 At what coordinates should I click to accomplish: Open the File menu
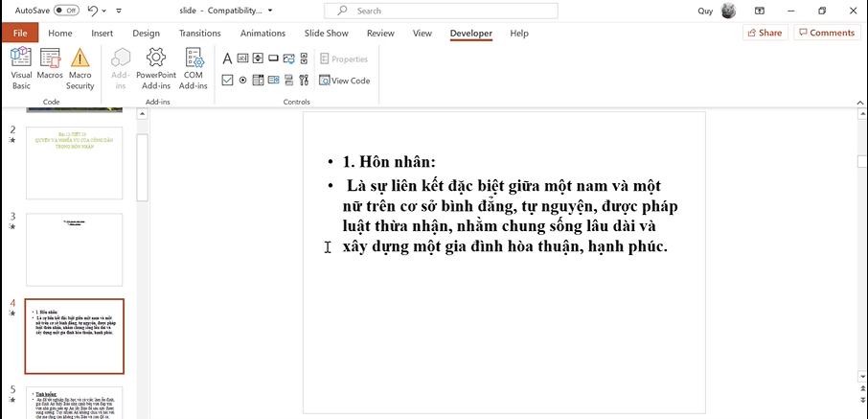19,34
